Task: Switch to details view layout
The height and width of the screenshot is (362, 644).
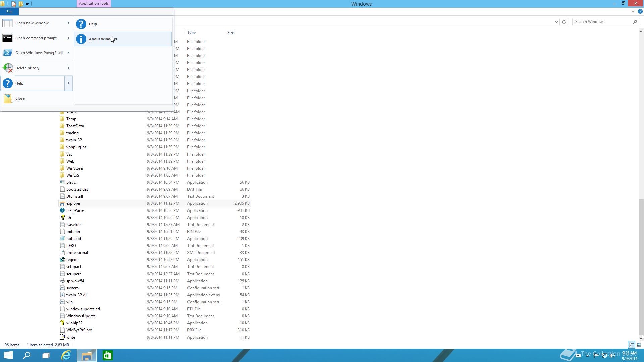Action: (632, 345)
